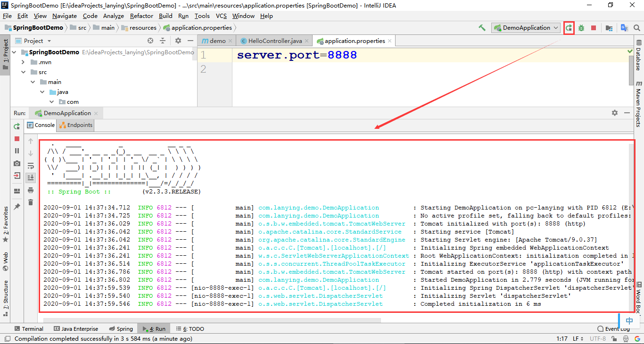Switch to the Endpoints tab
The height and width of the screenshot is (344, 644).
click(x=75, y=125)
